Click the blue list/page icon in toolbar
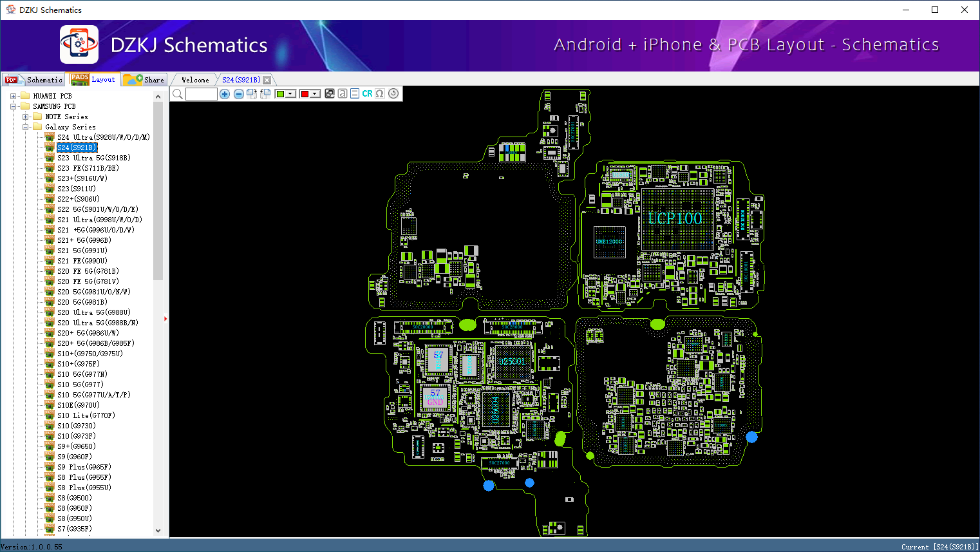The image size is (980, 552). click(355, 93)
